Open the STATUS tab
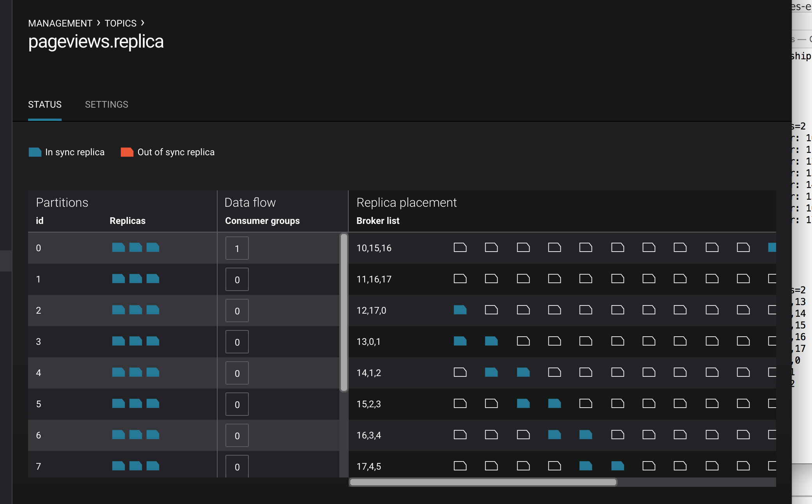Image resolution: width=812 pixels, height=504 pixels. coord(45,105)
